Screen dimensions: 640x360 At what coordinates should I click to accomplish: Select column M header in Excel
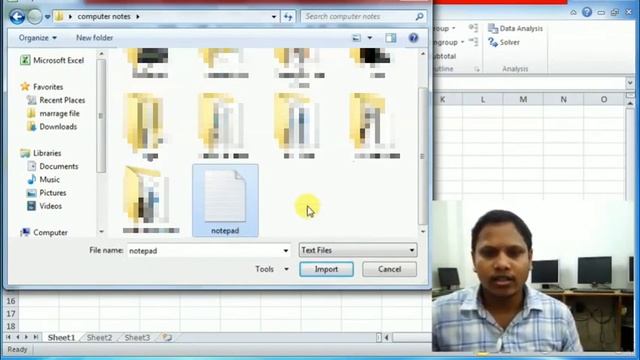coord(523,99)
